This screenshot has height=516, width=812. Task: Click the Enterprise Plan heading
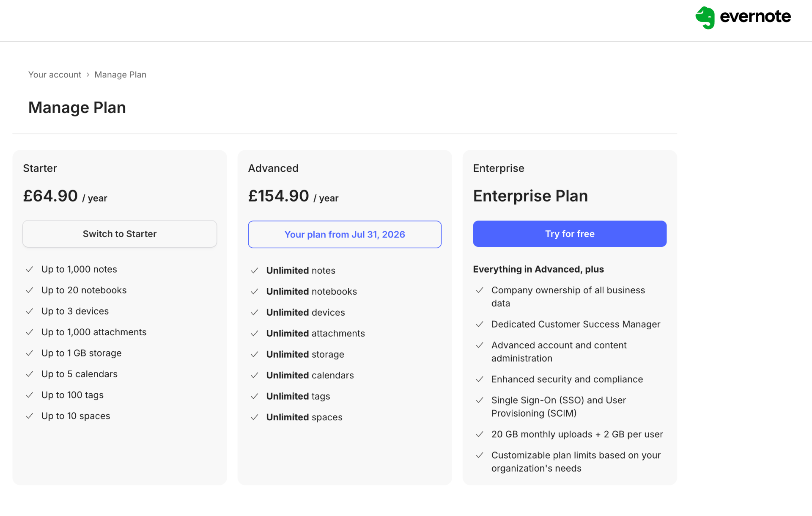pyautogui.click(x=530, y=196)
